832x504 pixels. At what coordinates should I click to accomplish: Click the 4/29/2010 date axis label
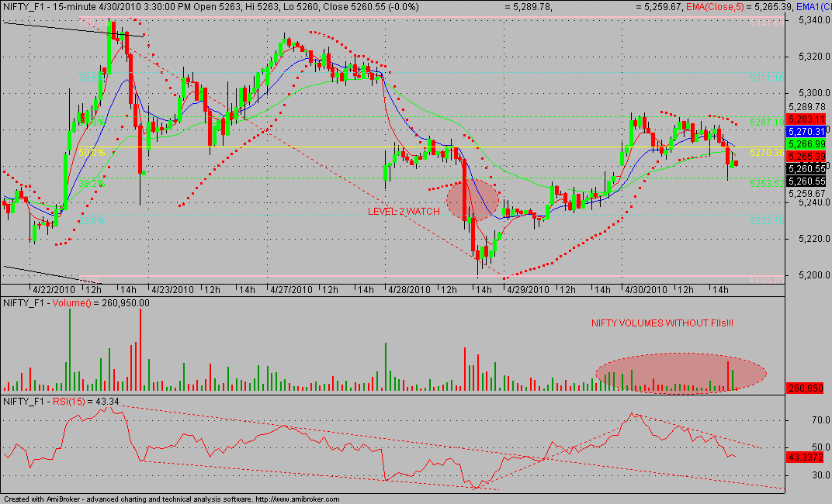tap(528, 290)
